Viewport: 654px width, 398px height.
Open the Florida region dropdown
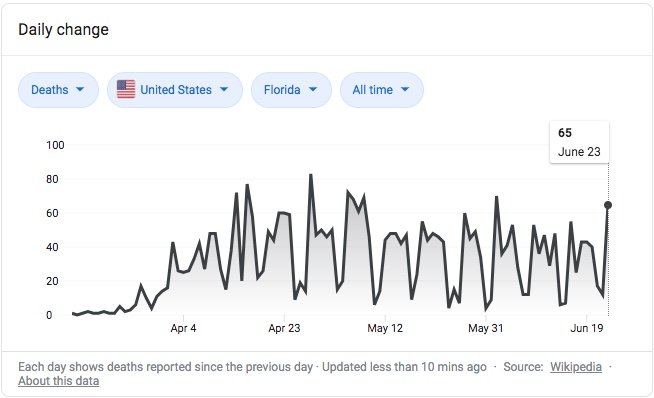click(291, 90)
